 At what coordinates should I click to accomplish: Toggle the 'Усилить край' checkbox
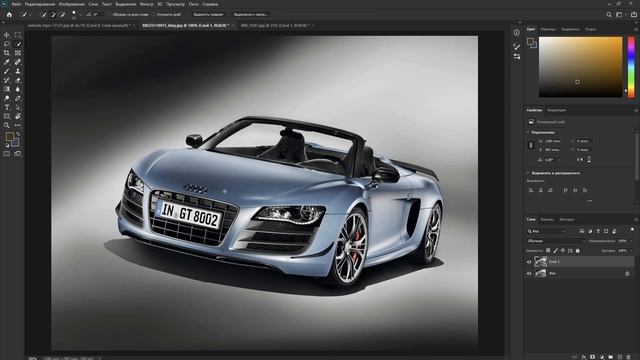click(154, 15)
